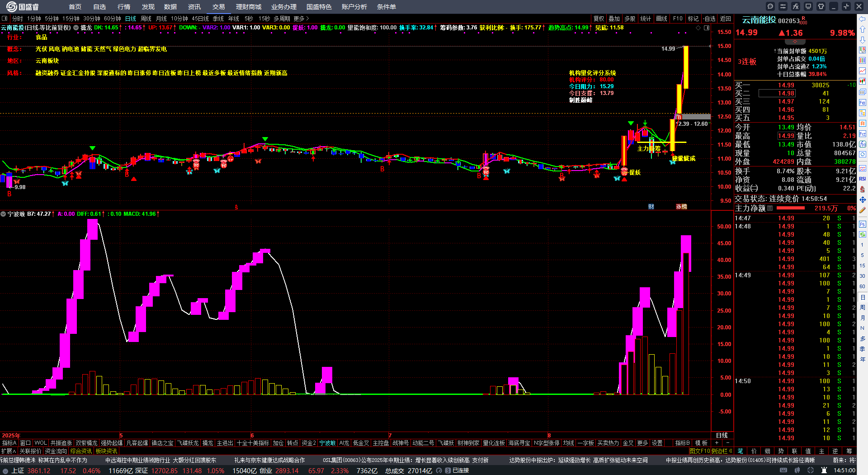
Task: Select the 周 period in right sidebar
Action: [x=863, y=308]
